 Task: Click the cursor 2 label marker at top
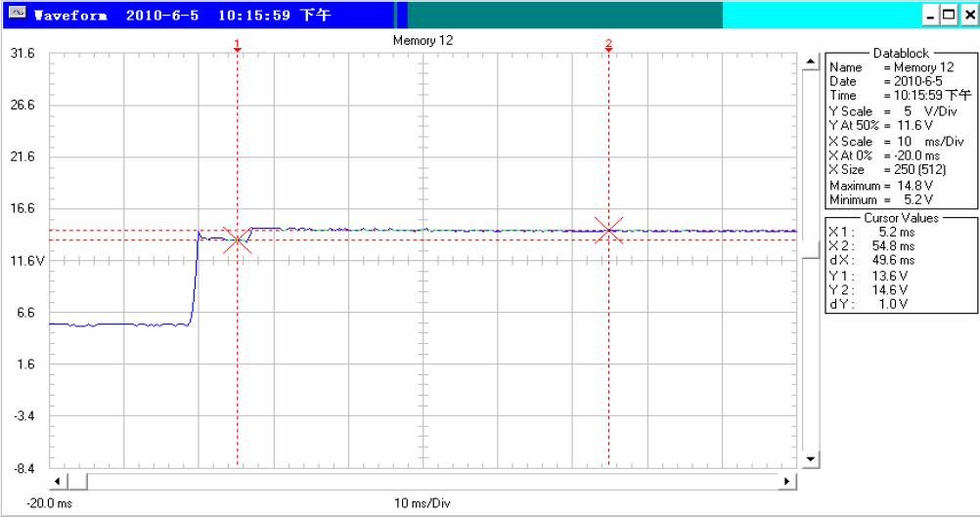(x=608, y=45)
